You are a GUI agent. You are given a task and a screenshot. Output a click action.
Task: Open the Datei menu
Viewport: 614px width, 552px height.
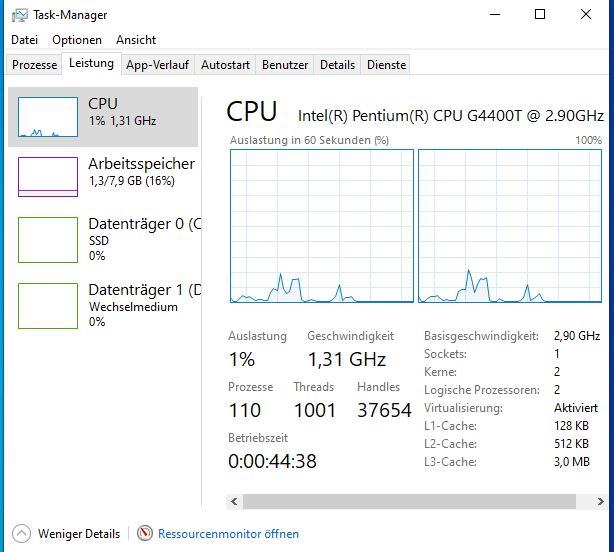24,40
